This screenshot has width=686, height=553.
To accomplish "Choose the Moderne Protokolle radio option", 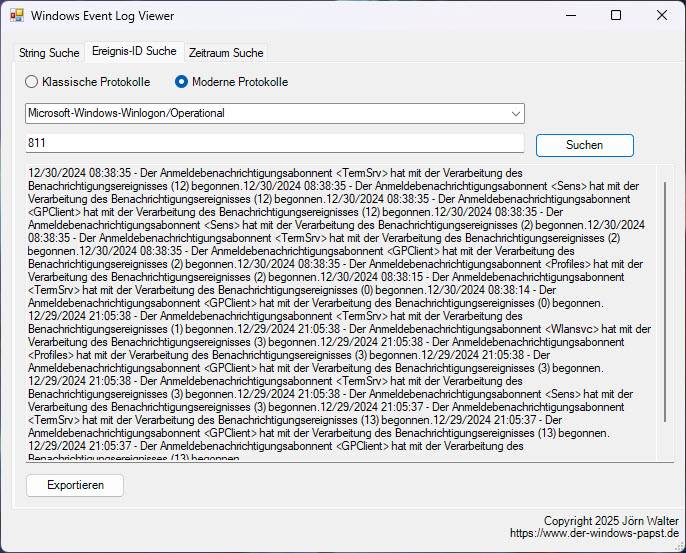I will 182,82.
